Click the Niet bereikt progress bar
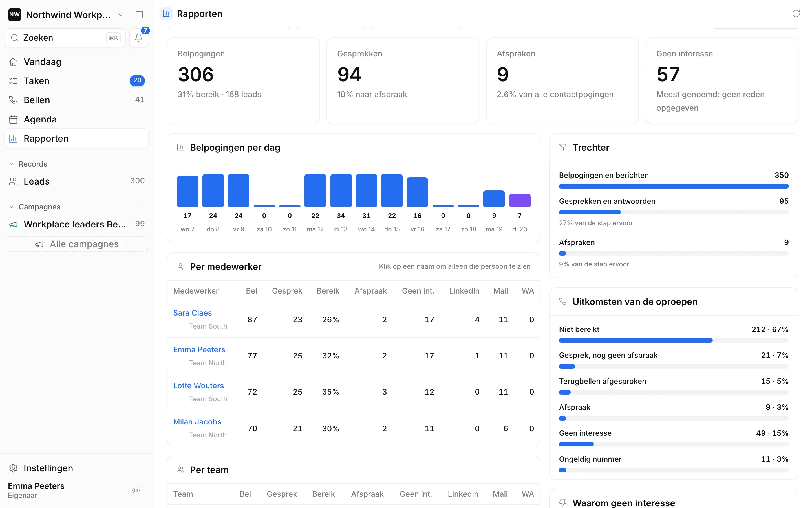This screenshot has width=812, height=508. point(673,340)
